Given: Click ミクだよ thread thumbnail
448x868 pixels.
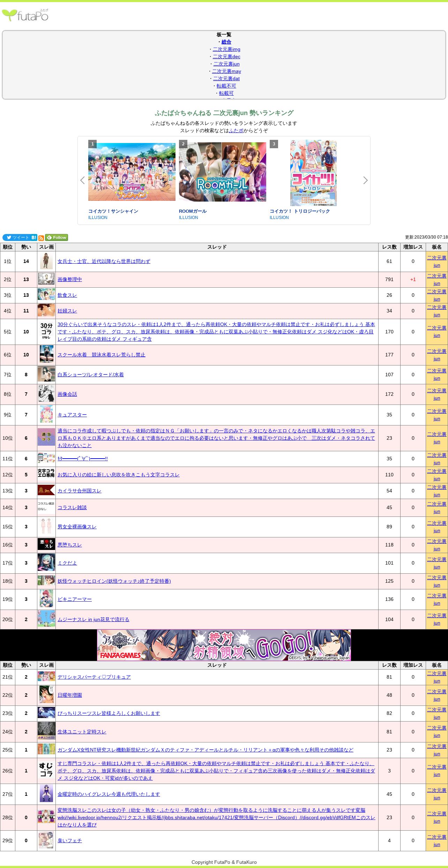Looking at the screenshot, I should (x=46, y=562).
